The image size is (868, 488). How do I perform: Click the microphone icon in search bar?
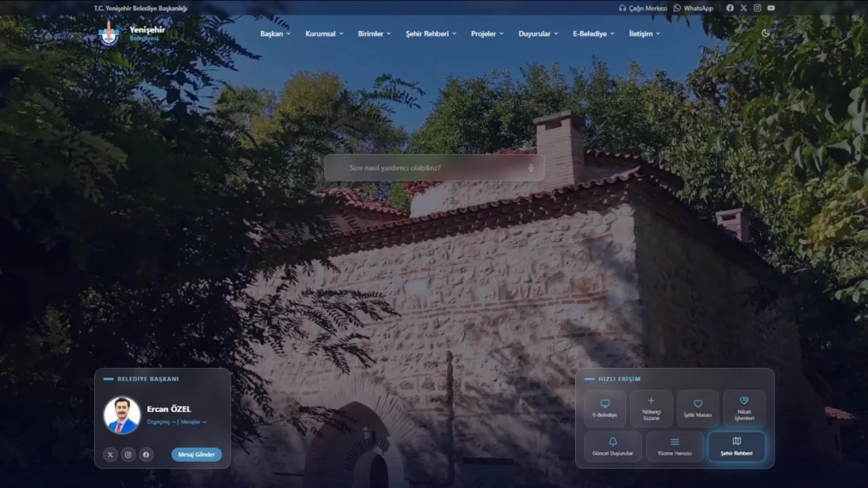pos(531,167)
